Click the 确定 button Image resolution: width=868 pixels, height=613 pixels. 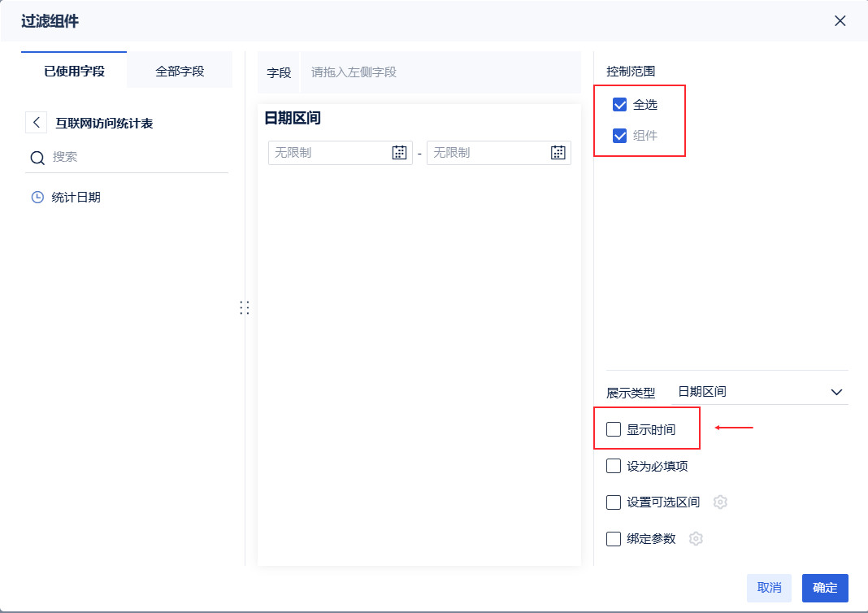pos(825,588)
